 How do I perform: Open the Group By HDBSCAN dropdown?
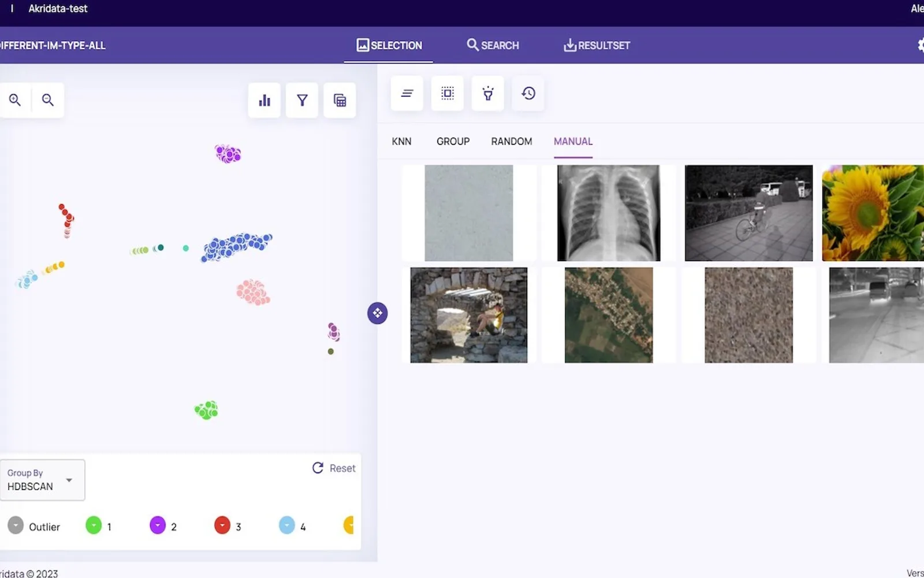[x=42, y=480]
